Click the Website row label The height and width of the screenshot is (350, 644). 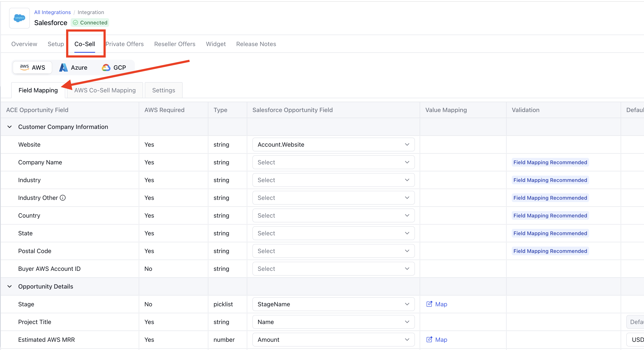(29, 144)
